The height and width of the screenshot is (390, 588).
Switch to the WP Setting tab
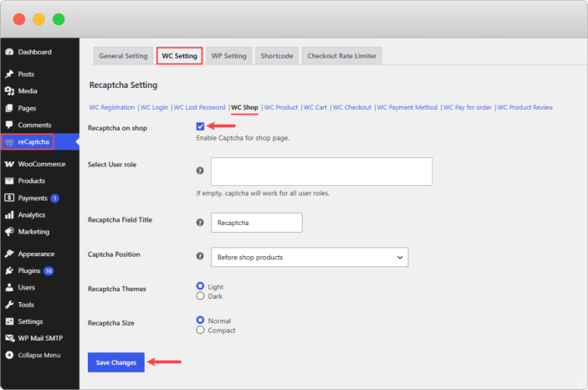pyautogui.click(x=228, y=56)
